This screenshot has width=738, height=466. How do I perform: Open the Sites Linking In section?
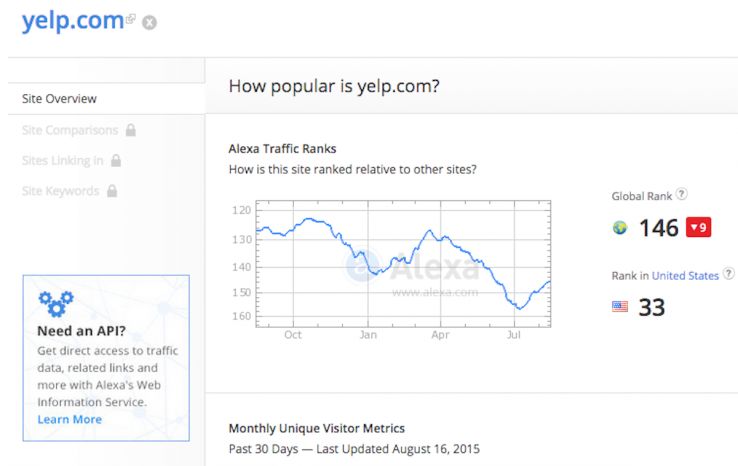click(x=62, y=160)
